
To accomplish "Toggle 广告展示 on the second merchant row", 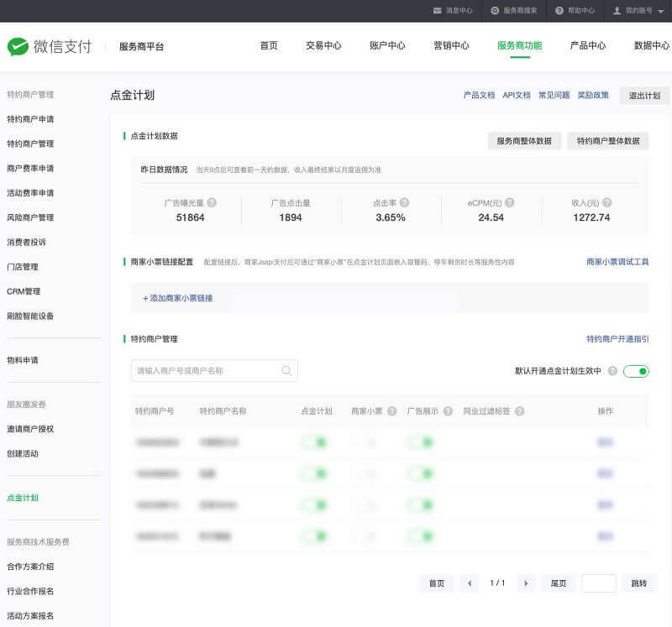I will pos(420,473).
